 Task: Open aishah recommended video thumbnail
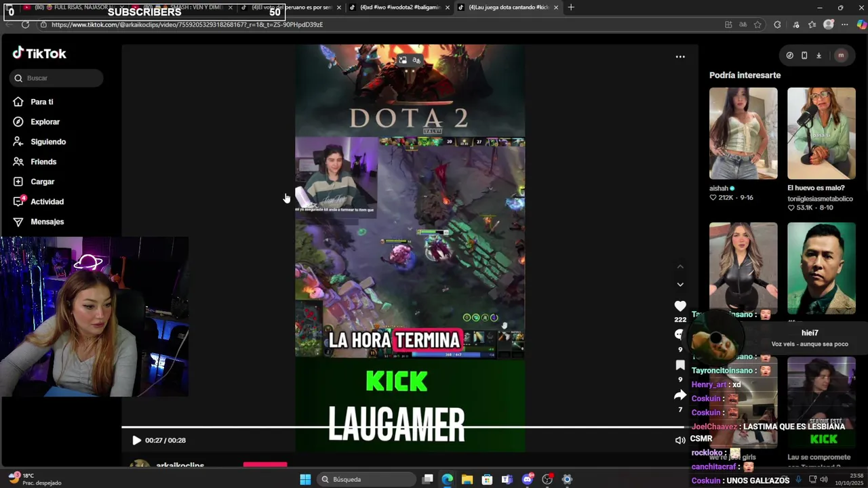743,134
